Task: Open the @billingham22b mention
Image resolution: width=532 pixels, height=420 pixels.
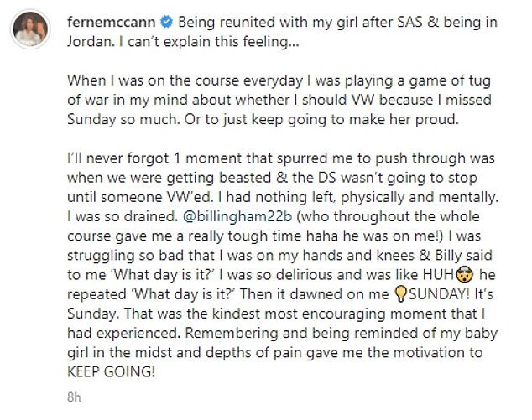Action: 237,216
